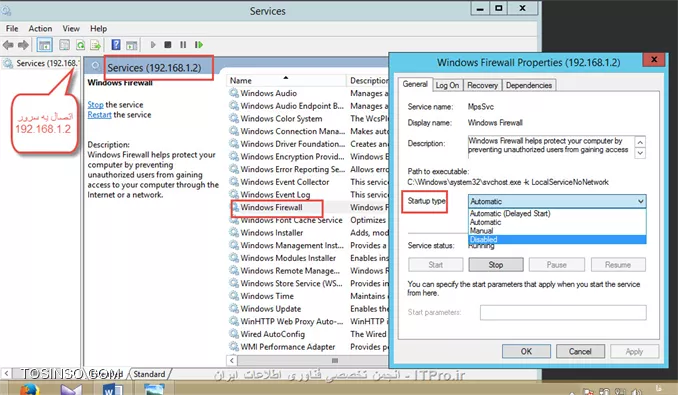Click the gear icon of Windows Installer
678x395 pixels.
pos(234,232)
